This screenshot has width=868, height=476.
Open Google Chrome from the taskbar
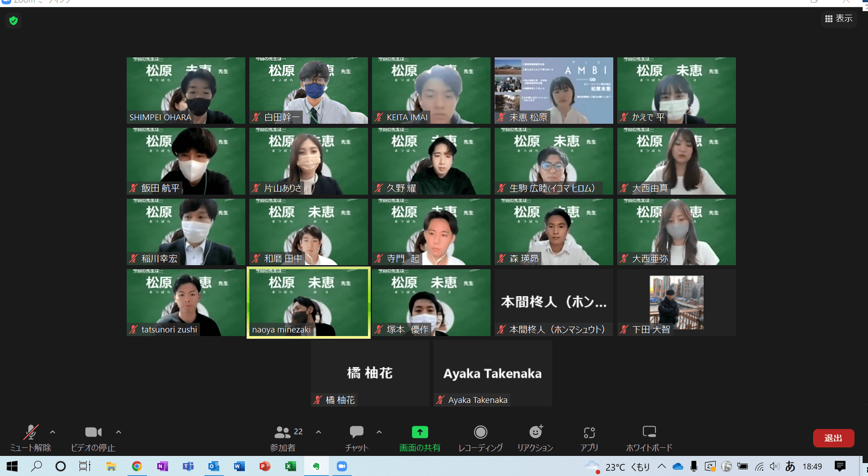(137, 466)
